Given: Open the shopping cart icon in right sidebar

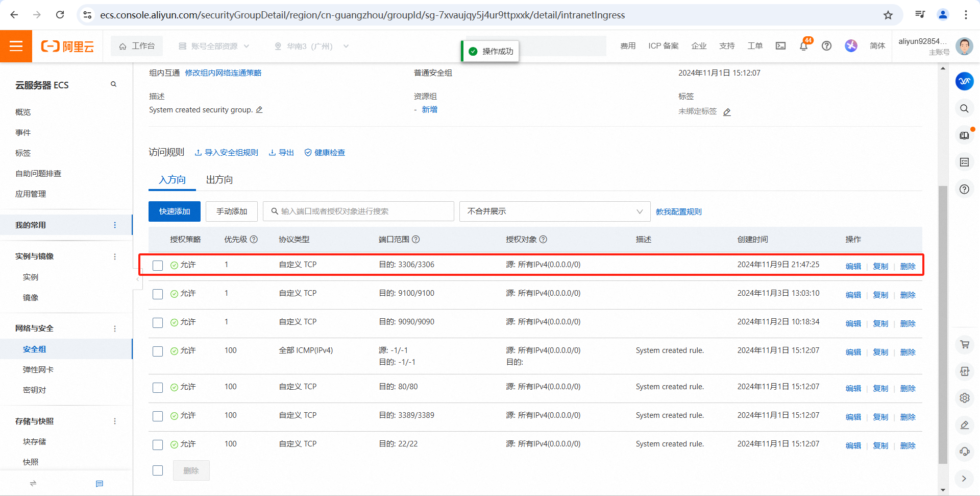Looking at the screenshot, I should tap(964, 345).
